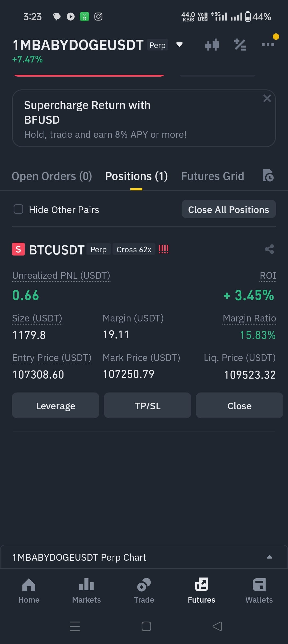Image resolution: width=288 pixels, height=644 pixels.
Task: Tap the TP/SL button
Action: pos(147,406)
